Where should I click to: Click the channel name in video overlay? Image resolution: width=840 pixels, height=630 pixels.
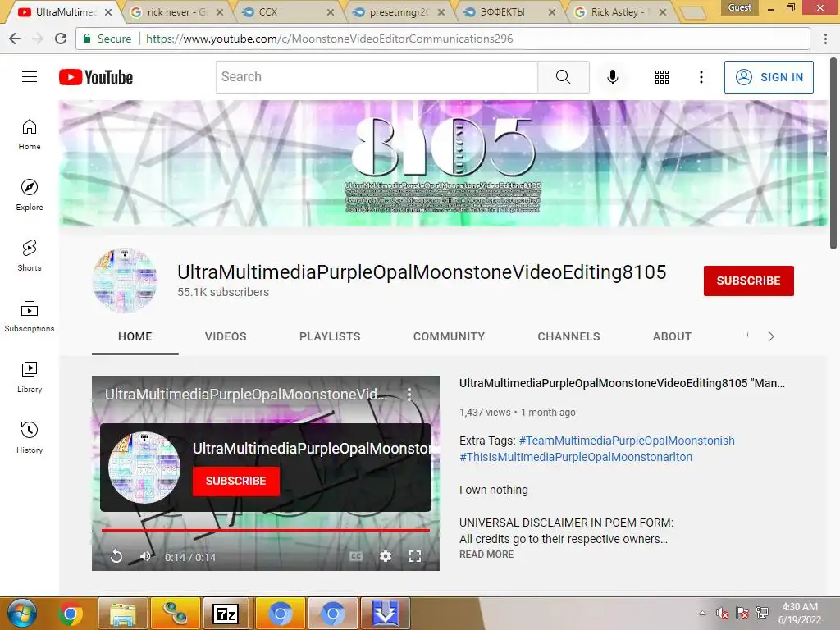click(312, 449)
